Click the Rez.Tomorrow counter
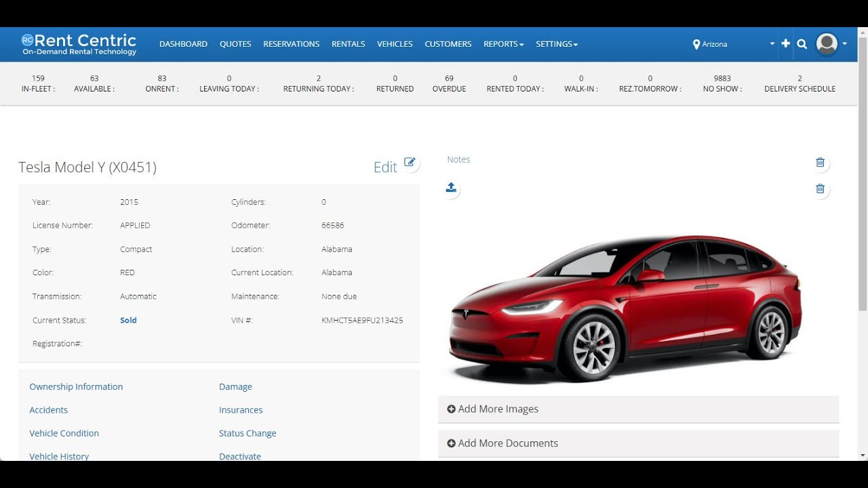 coord(650,83)
